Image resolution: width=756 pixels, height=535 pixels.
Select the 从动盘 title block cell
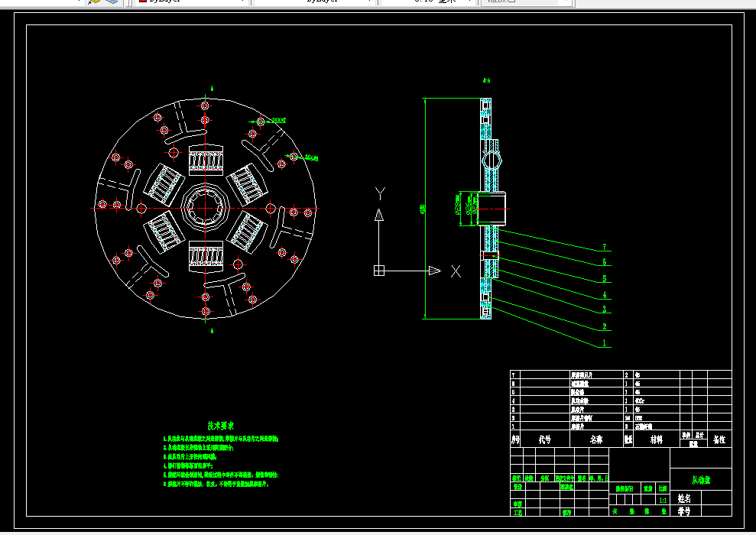pyautogui.click(x=701, y=479)
